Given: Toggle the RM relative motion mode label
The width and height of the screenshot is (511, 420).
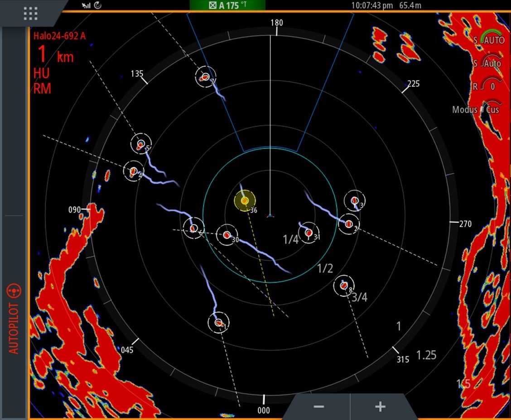Looking at the screenshot, I should pos(42,89).
